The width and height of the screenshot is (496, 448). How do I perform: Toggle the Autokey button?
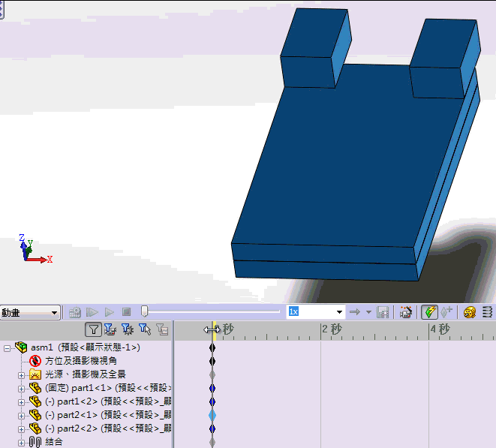[x=429, y=312]
